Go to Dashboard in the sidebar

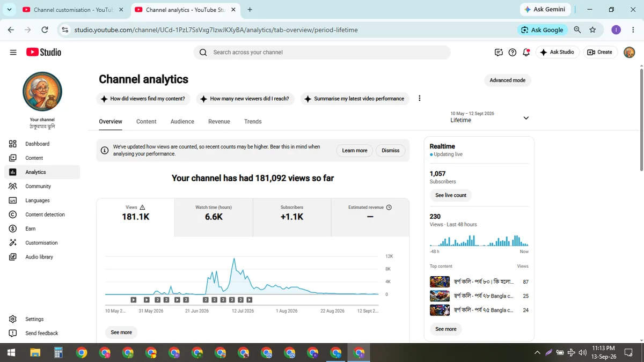click(42, 144)
